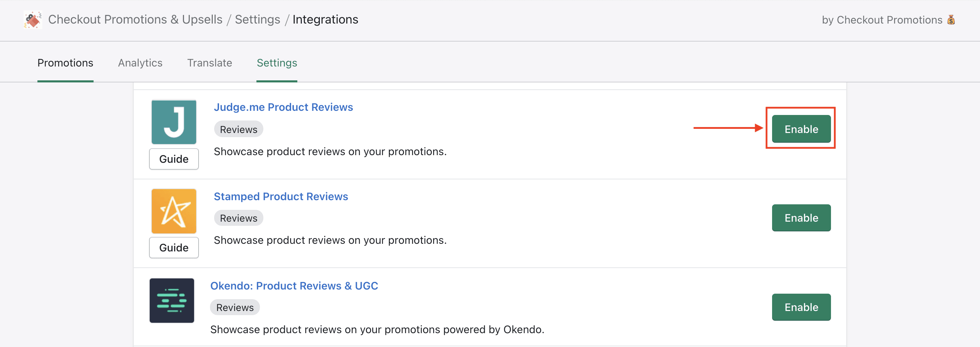980x347 pixels.
Task: Open the Okendo: Product Reviews & UGC link
Action: coord(294,286)
